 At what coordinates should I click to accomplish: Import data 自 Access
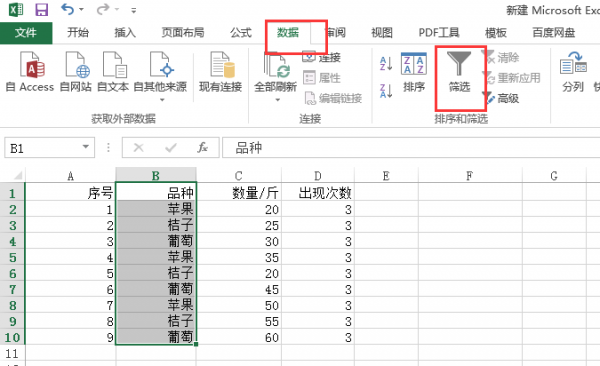pyautogui.click(x=30, y=73)
